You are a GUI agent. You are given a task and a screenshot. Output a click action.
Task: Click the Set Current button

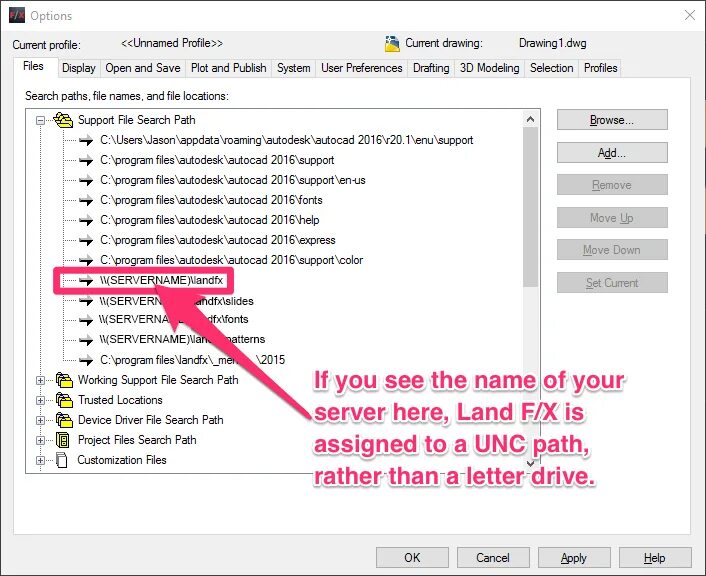pyautogui.click(x=612, y=283)
